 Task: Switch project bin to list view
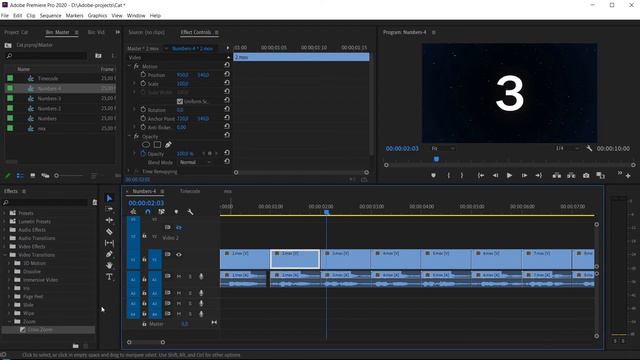point(20,176)
